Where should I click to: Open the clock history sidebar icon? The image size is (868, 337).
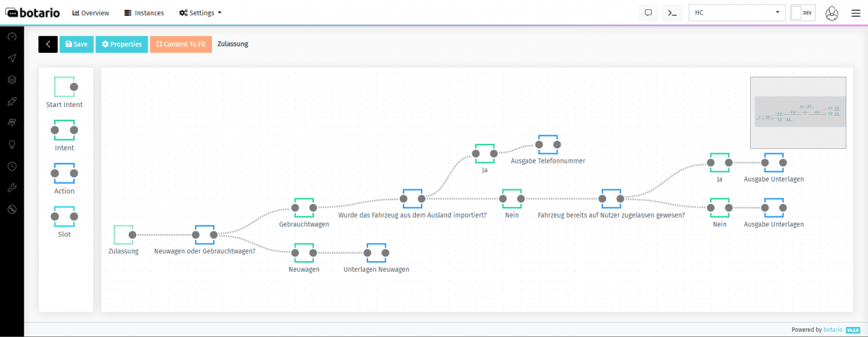coord(12,166)
